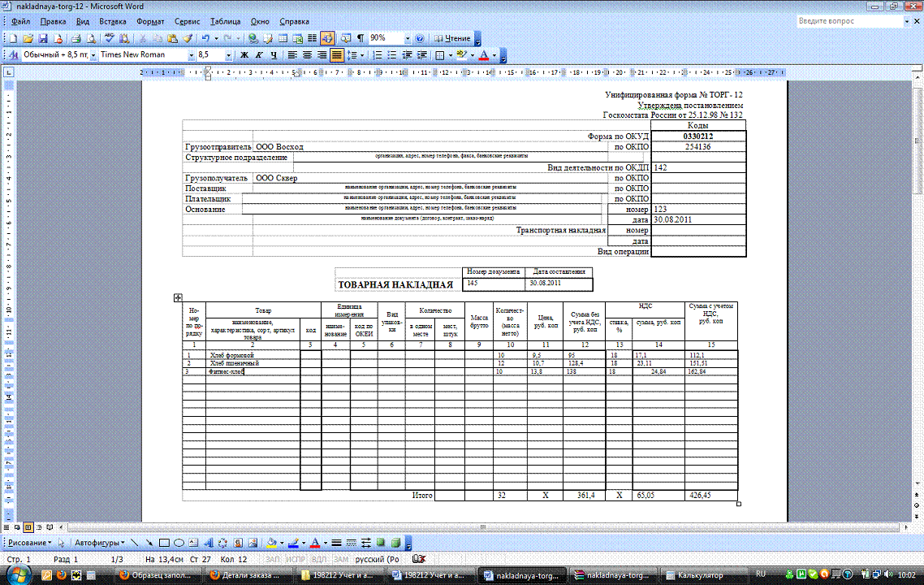924x585 pixels.
Task: Click the Введите вопрос help input field
Action: pos(836,21)
